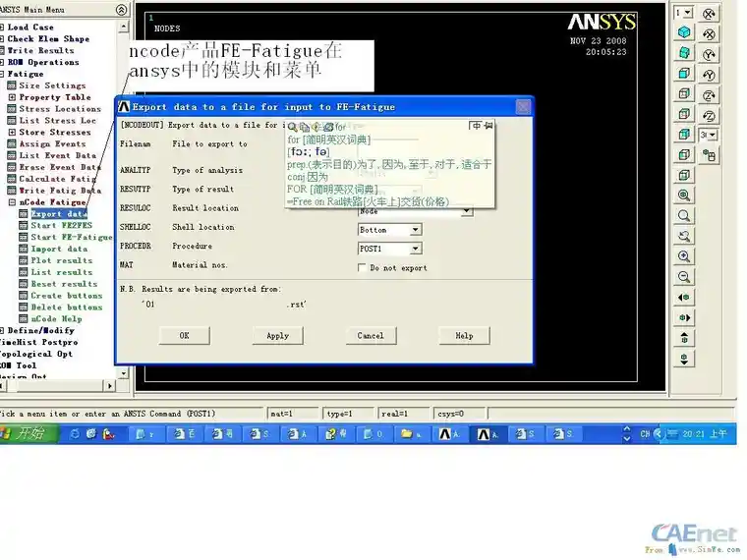Click the Y-rotation icon with arrow on left
The width and height of the screenshot is (747, 560).
click(x=709, y=76)
